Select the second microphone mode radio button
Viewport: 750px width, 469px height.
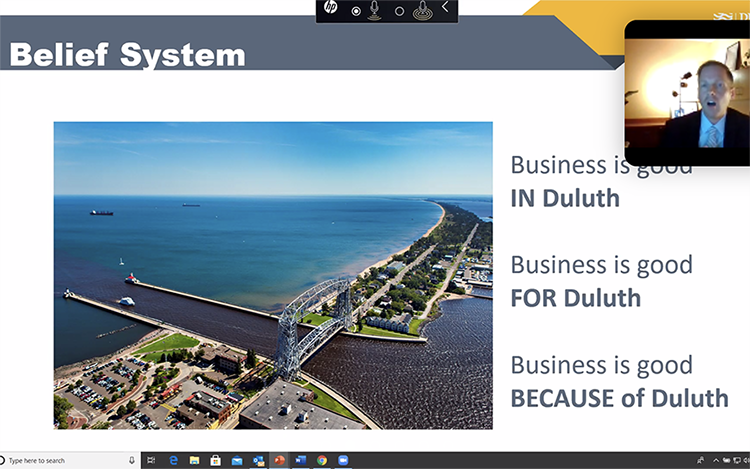click(399, 11)
